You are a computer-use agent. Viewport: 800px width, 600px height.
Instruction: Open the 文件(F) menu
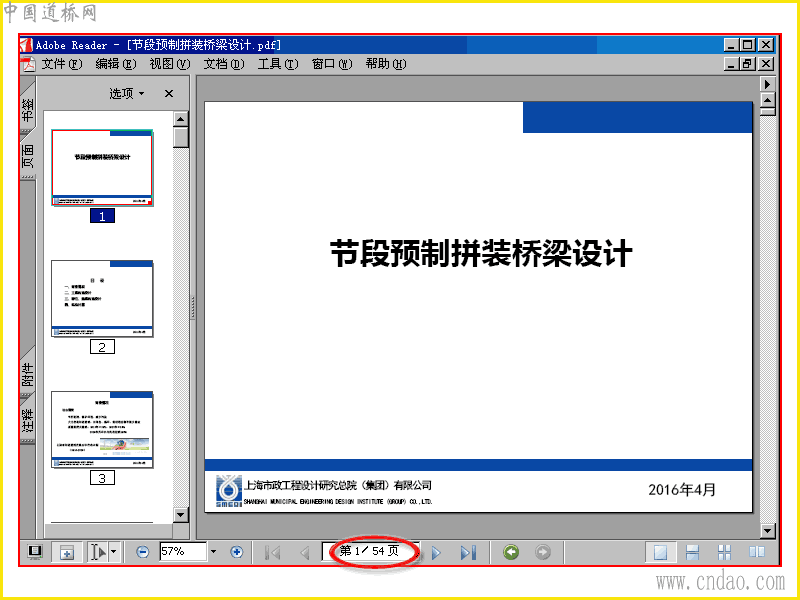62,64
